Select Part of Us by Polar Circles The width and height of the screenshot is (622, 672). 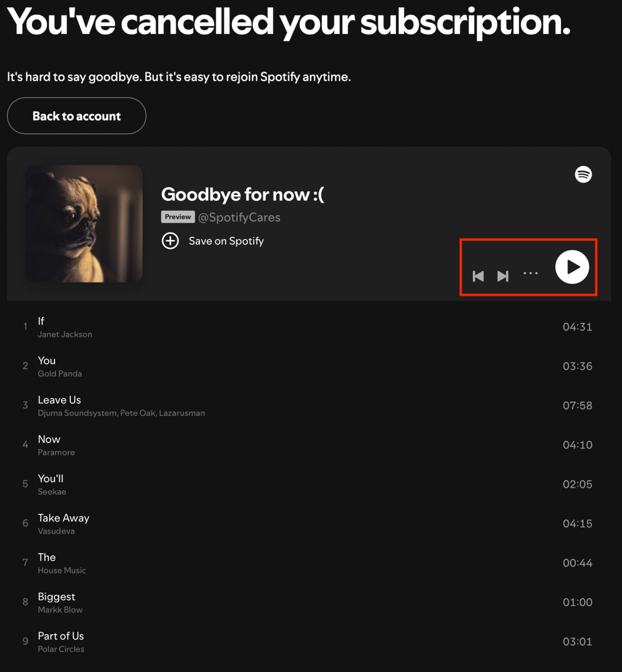pos(61,636)
